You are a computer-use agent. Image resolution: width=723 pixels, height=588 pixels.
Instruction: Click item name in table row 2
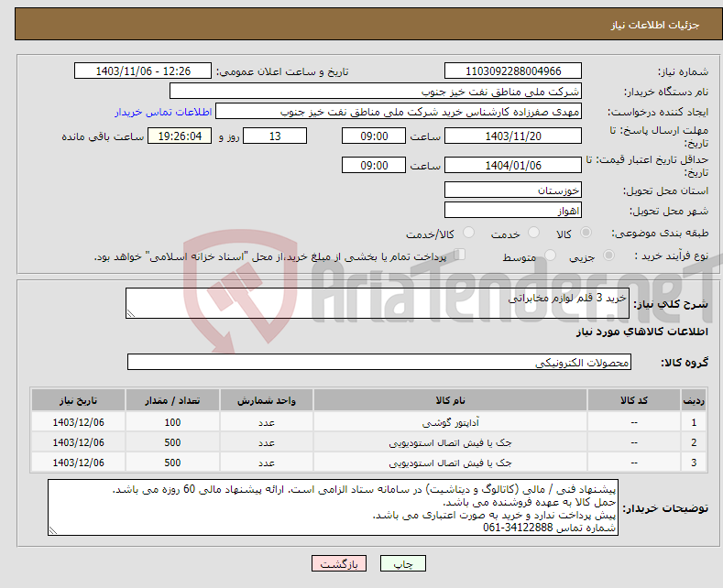pos(450,443)
